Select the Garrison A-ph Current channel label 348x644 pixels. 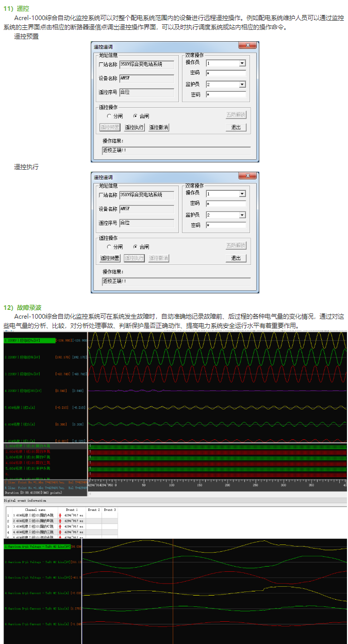click(x=37, y=593)
